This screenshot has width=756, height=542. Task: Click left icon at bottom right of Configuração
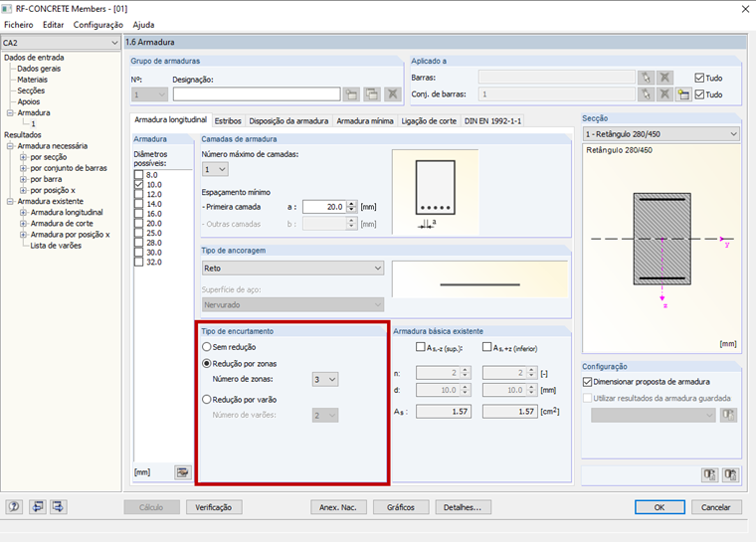pos(709,475)
